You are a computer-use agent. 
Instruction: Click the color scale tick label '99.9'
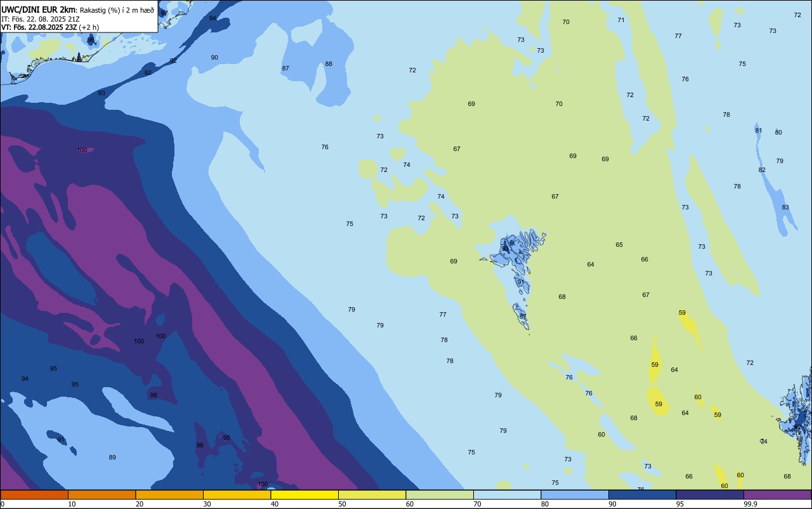750,504
